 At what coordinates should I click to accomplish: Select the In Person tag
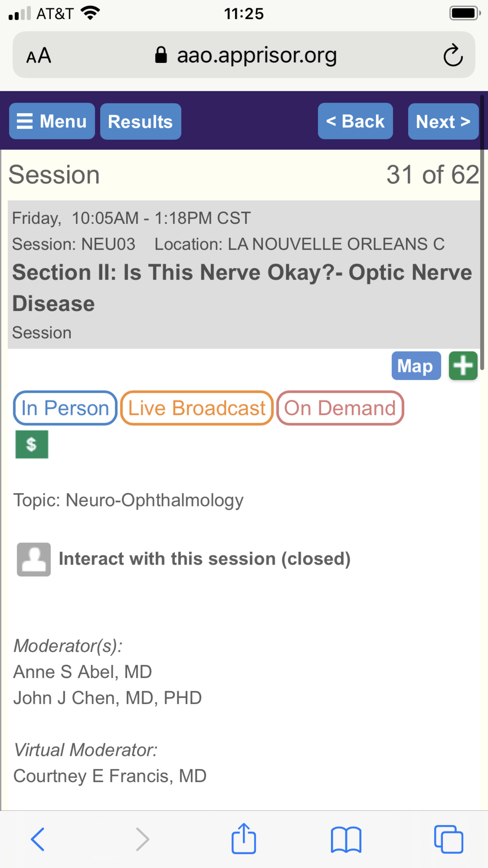[65, 408]
